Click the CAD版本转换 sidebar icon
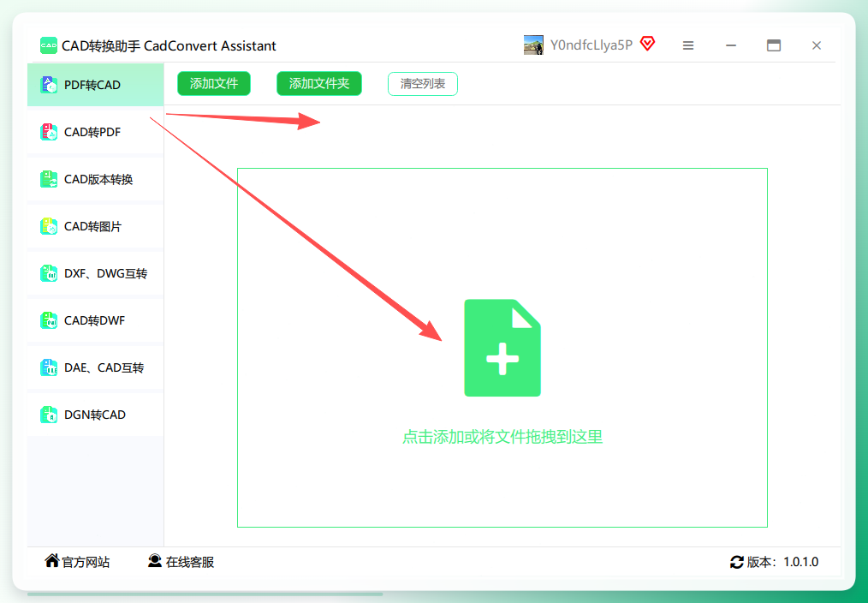 coord(49,179)
